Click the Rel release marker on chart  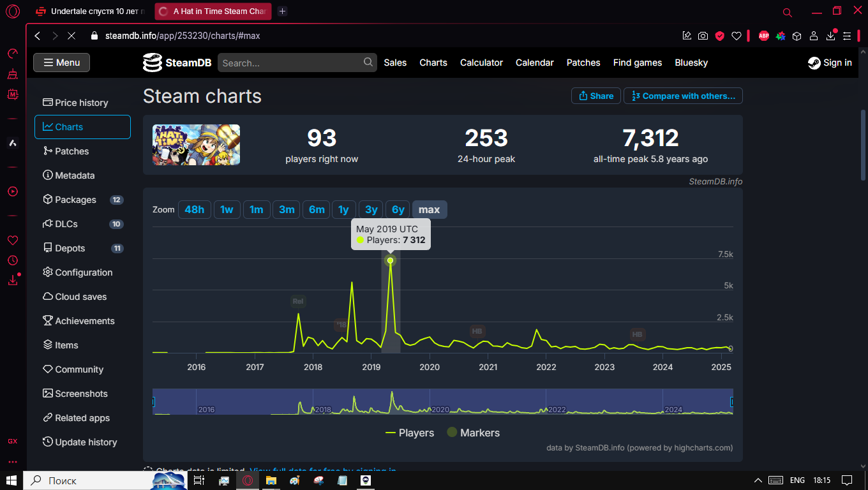(x=297, y=301)
